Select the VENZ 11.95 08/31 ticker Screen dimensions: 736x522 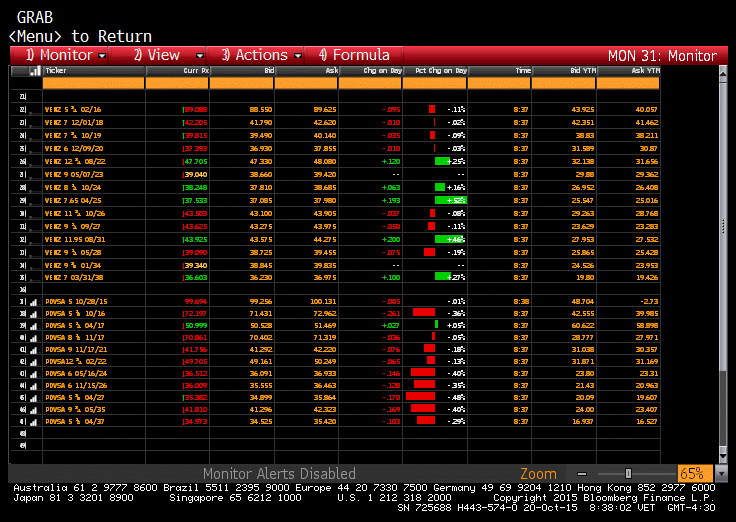click(75, 239)
